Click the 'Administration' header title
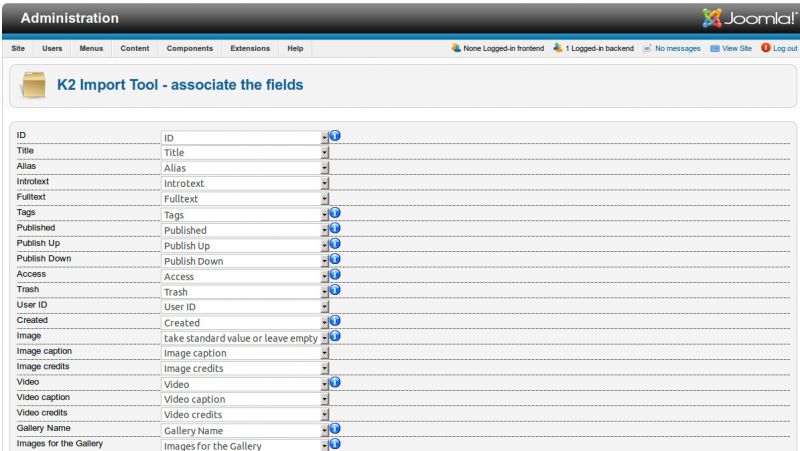Viewport: 800px width, 451px height. click(69, 18)
